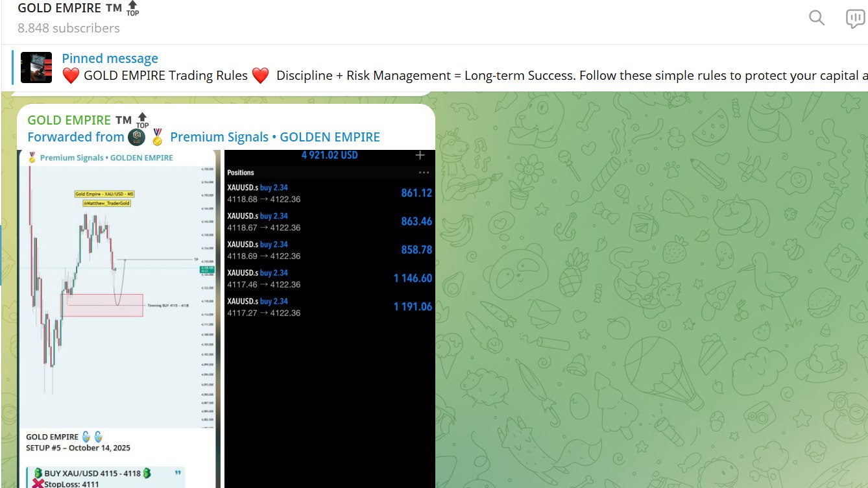Open the channel discussion comments icon
This screenshot has width=868, height=488.
[856, 19]
